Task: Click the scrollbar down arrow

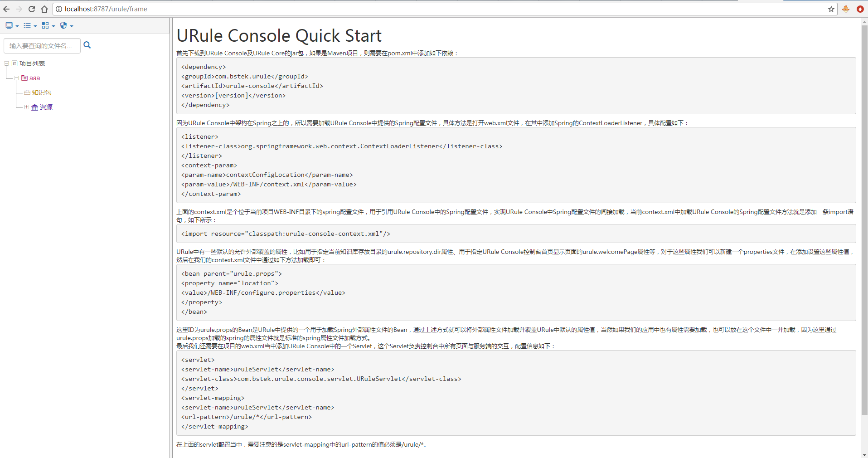Action: click(x=864, y=454)
